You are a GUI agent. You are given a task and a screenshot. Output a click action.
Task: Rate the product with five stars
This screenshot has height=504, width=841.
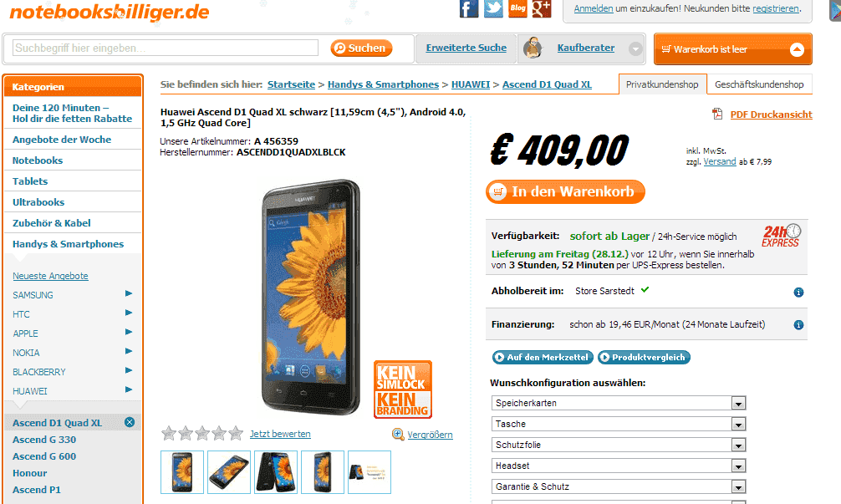(x=236, y=433)
